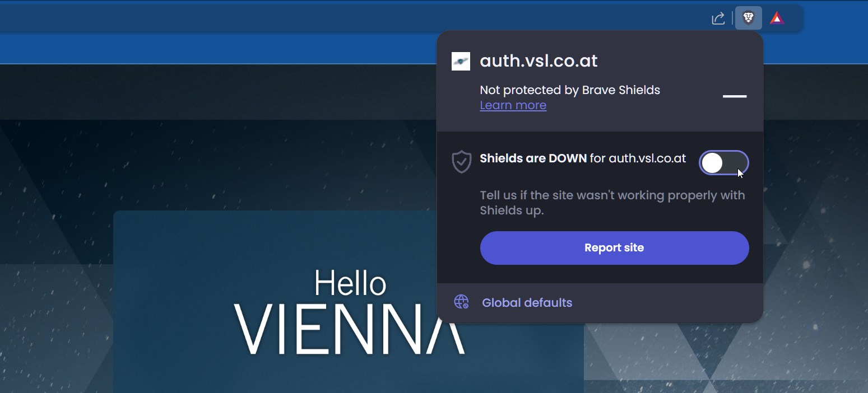The image size is (868, 393).
Task: Click the share page icon
Action: (x=718, y=18)
